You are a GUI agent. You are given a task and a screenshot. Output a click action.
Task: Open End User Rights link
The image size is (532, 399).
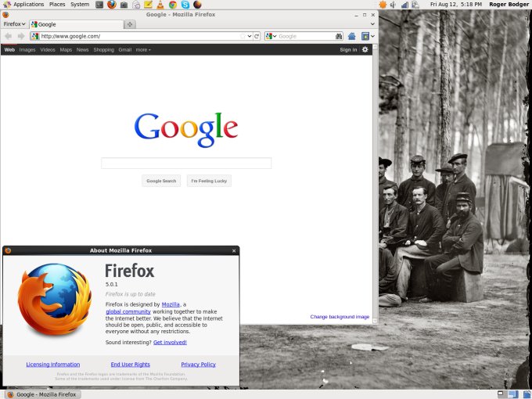pos(131,365)
